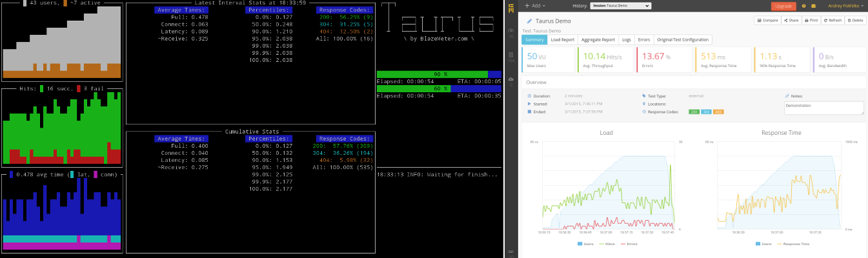Click "16 succ, 3 fail" hits header
The width and height of the screenshot is (868, 258).
(62, 88)
